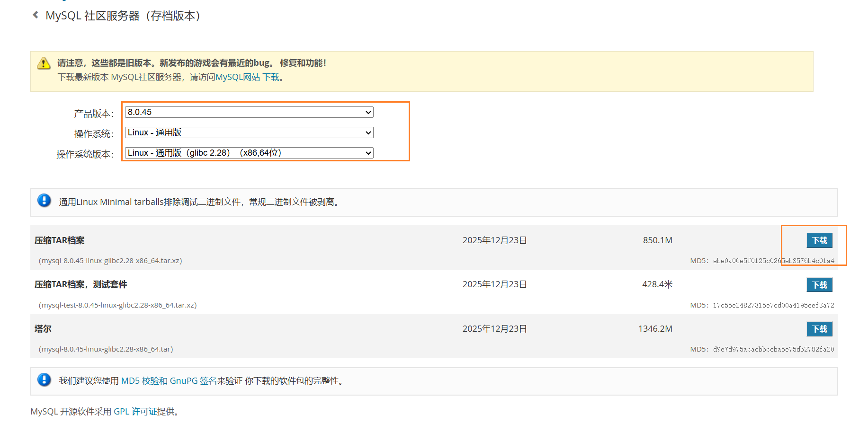The image size is (868, 441).
Task: Download the 塔尔 1346.2M tar package
Action: pos(819,329)
